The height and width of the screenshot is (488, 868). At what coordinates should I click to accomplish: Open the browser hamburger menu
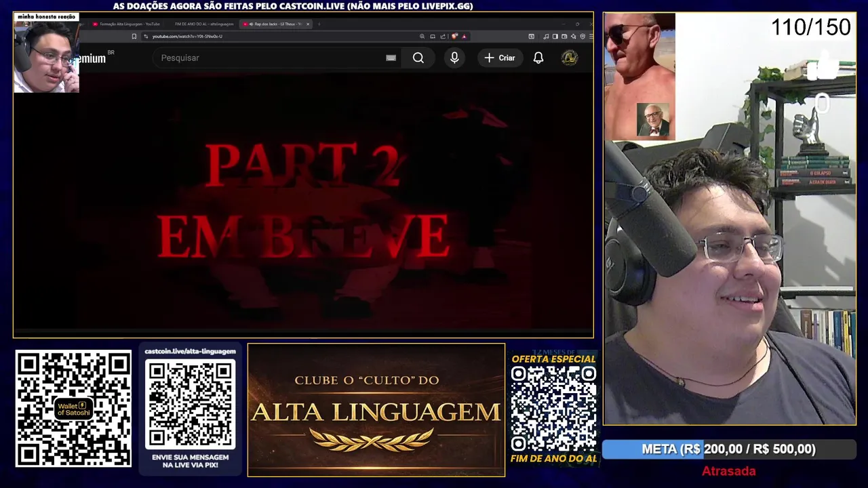coord(591,36)
